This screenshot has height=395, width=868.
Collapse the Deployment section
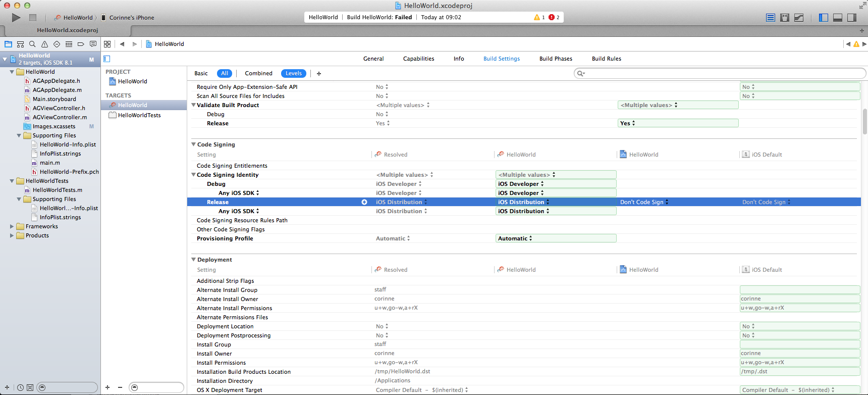pos(193,260)
